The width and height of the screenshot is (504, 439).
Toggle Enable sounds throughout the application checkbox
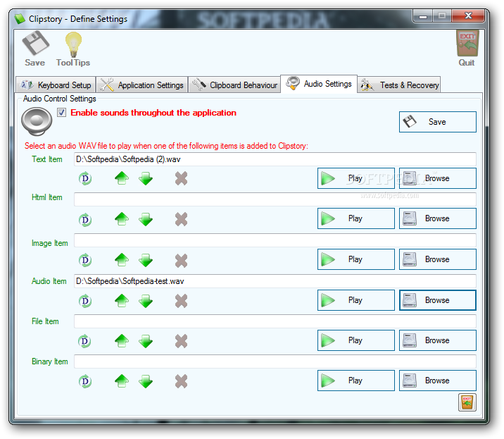pos(61,112)
